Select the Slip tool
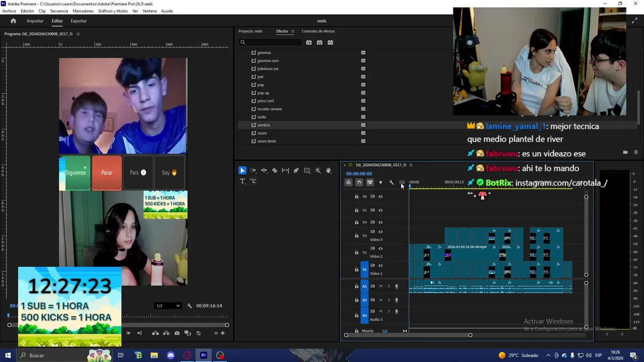This screenshot has height=362, width=644. [x=285, y=170]
